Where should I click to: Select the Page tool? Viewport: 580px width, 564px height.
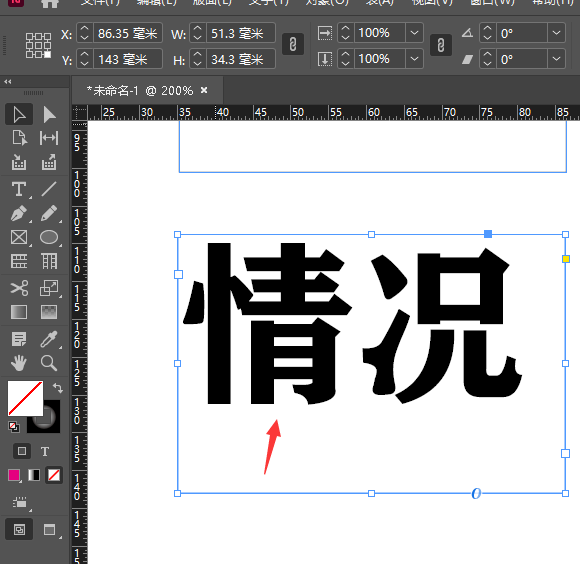click(x=19, y=138)
